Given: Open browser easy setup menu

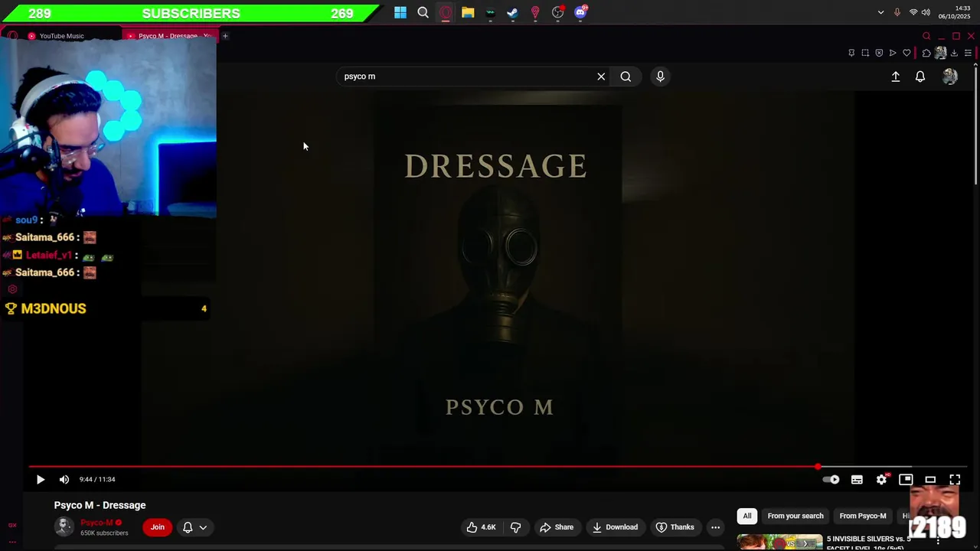Looking at the screenshot, I should click(968, 53).
